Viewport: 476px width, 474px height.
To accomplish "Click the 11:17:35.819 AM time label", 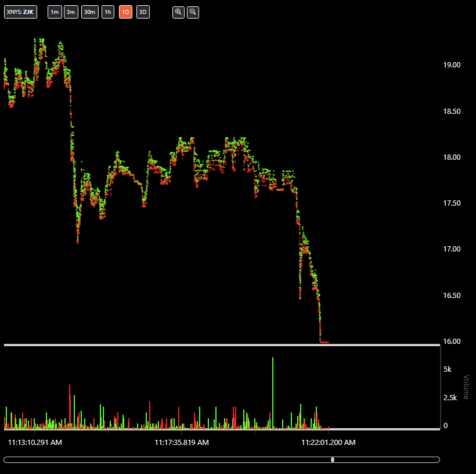I will coord(182,443).
